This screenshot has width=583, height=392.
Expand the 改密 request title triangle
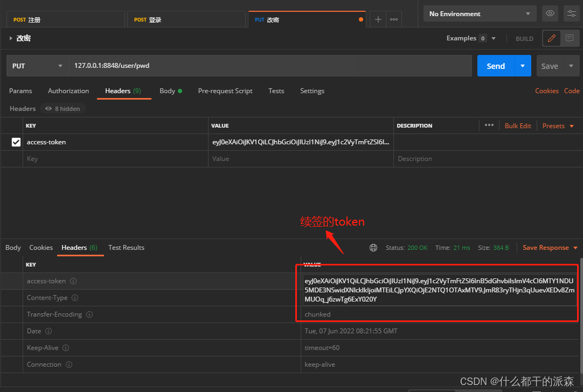pos(11,38)
